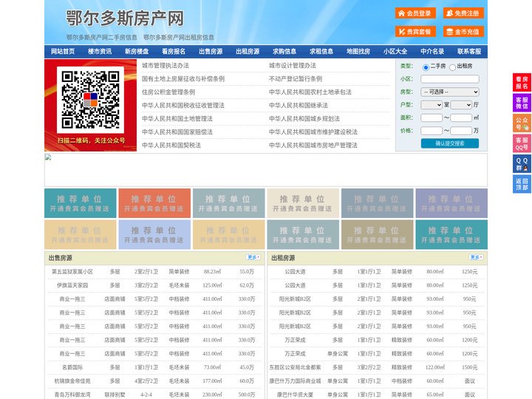Open the 中华人民共和国契税法 link
Image resolution: width=532 pixels, height=399 pixels.
click(171, 146)
